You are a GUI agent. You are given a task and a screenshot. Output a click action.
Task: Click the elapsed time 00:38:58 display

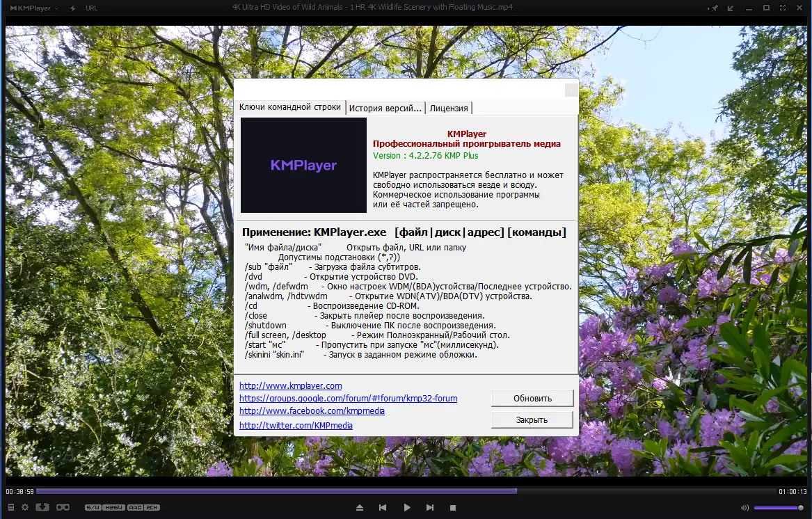coord(19,492)
